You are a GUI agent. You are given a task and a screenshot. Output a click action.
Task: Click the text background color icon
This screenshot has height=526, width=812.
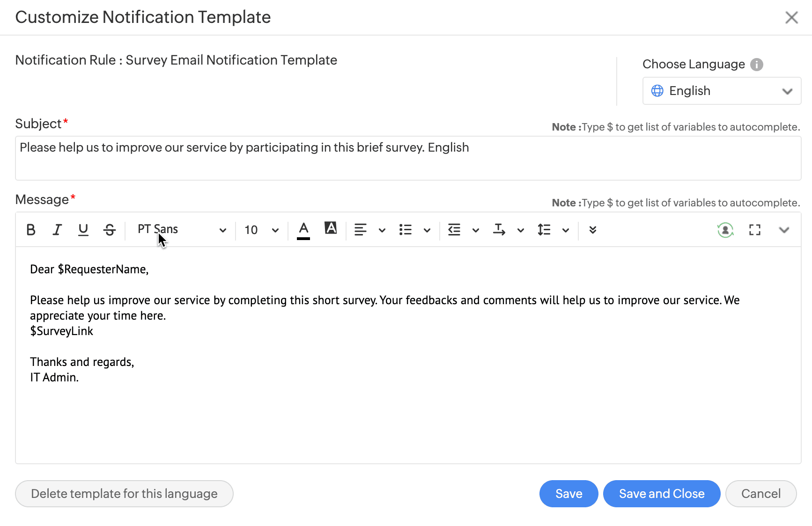click(331, 229)
